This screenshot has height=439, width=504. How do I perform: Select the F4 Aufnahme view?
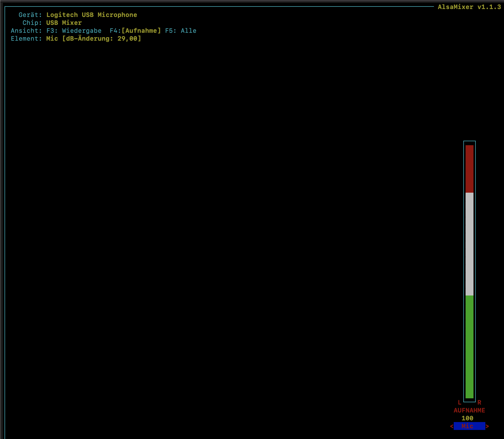pos(135,31)
